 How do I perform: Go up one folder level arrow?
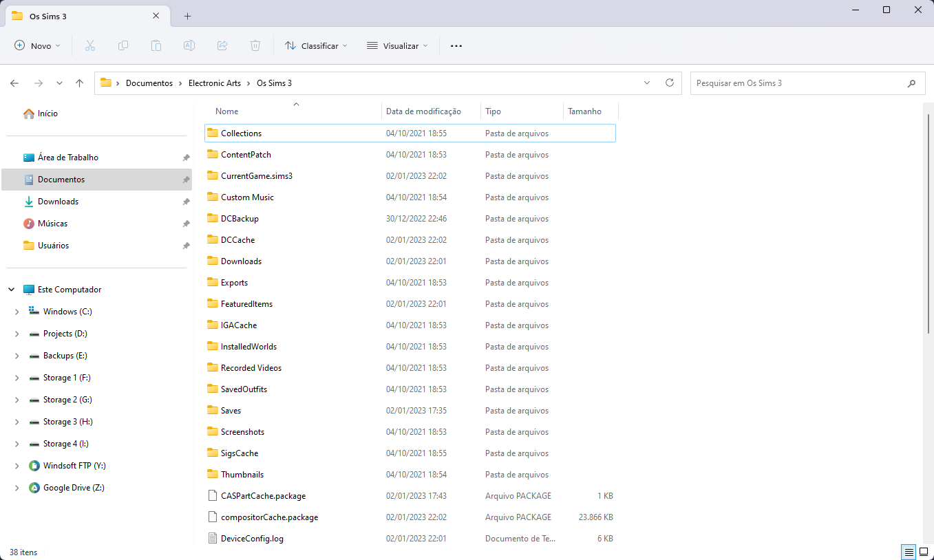coord(79,83)
